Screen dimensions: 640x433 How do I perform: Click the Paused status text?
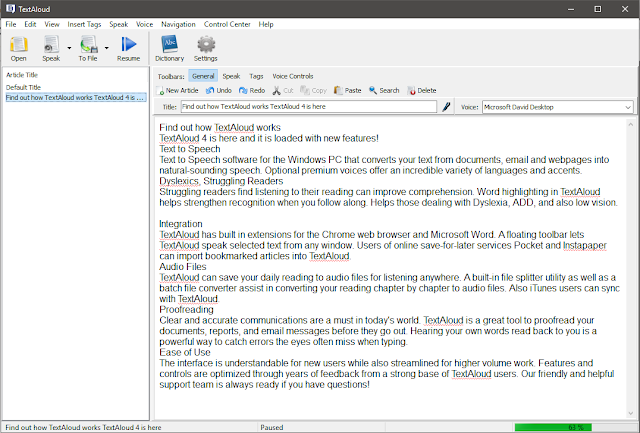[x=271, y=427]
